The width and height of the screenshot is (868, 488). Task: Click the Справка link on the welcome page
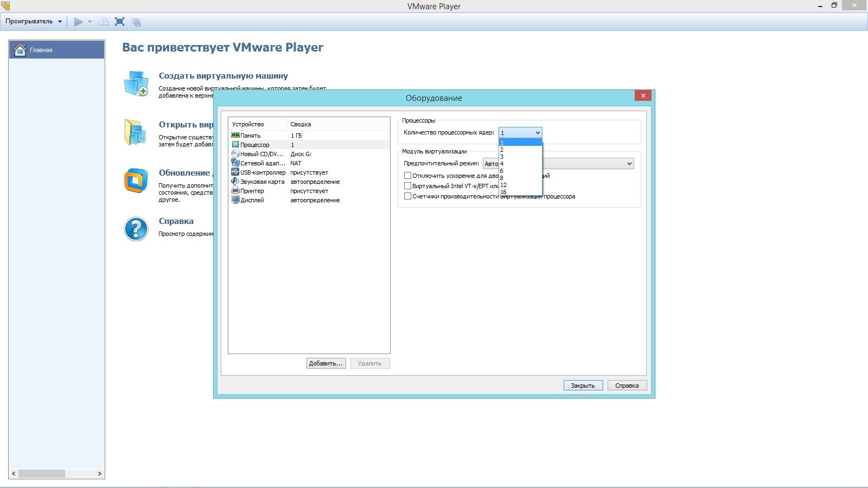coord(176,221)
